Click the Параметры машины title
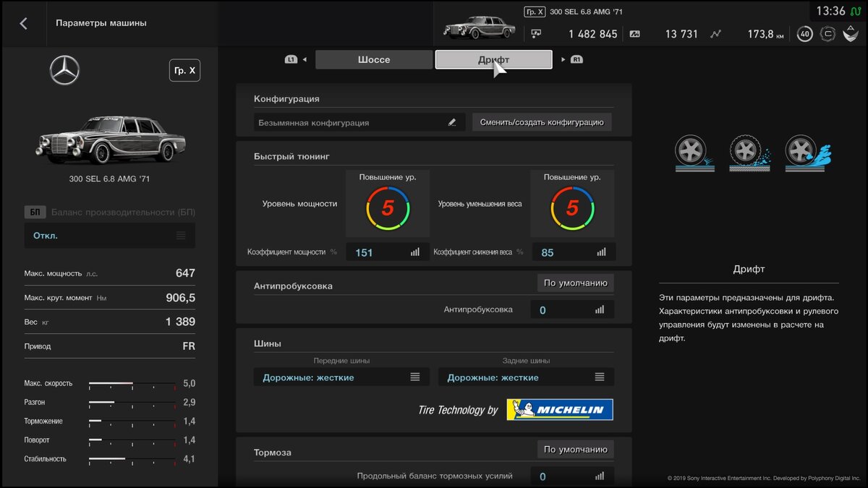This screenshot has width=868, height=488. (x=101, y=23)
